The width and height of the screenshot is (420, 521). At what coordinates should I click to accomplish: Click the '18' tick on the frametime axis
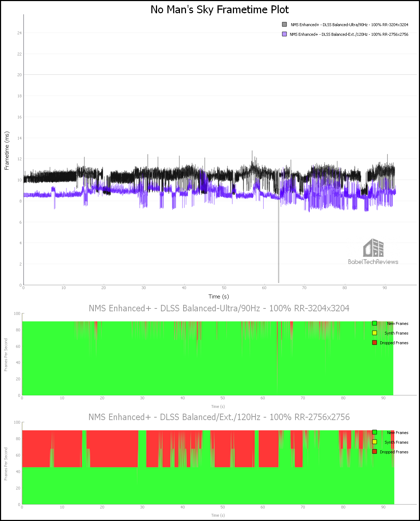click(x=19, y=96)
